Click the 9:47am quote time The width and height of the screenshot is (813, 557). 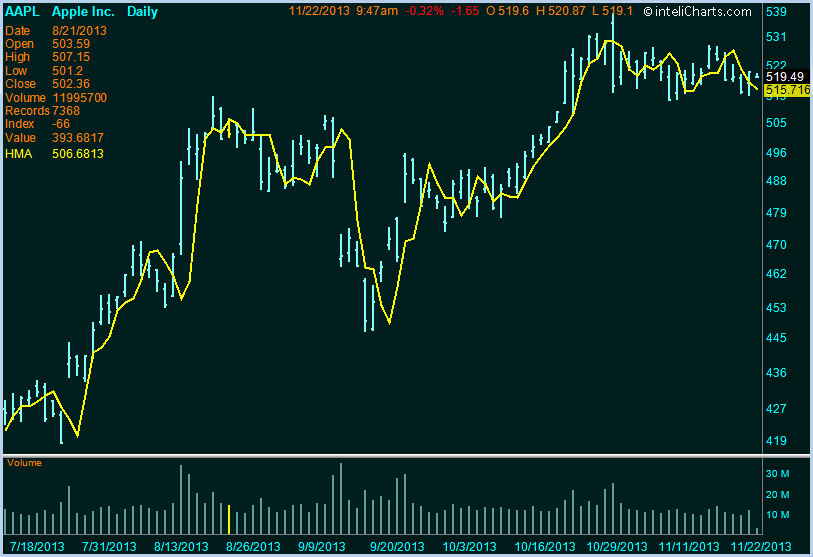click(x=377, y=11)
